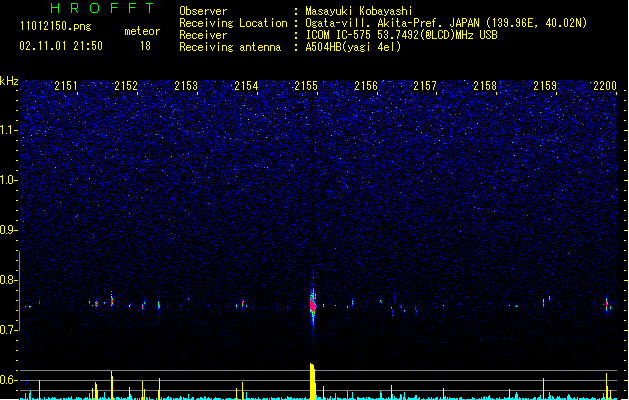Click the 1.0 frequency axis label
The width and height of the screenshot is (629, 400).
coord(9,180)
